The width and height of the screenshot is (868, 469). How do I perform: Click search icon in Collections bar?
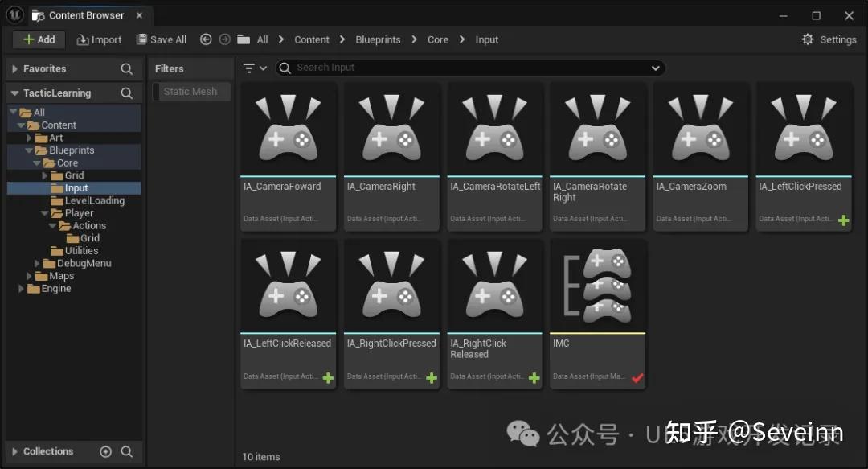127,452
